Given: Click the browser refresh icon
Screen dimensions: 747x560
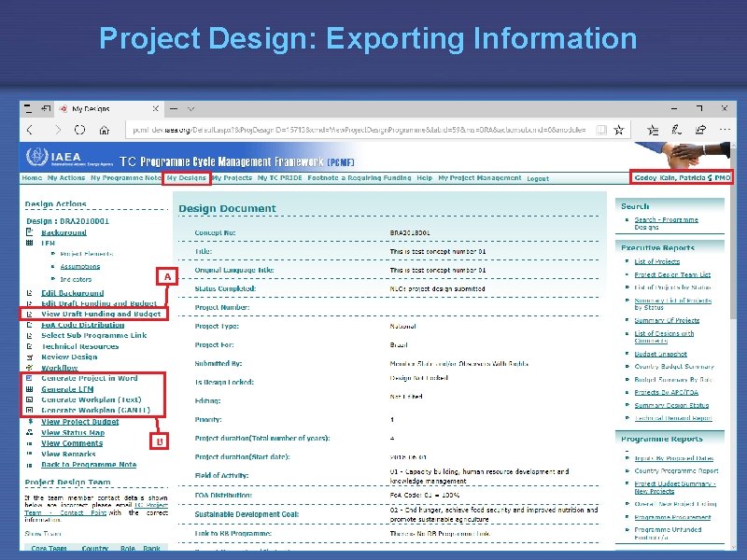Looking at the screenshot, I should pos(78,128).
